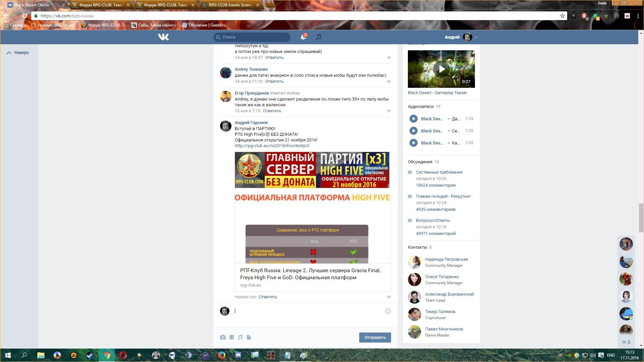
Task: Like Andrey Толкалин's comment with the heart
Action: 389,81
